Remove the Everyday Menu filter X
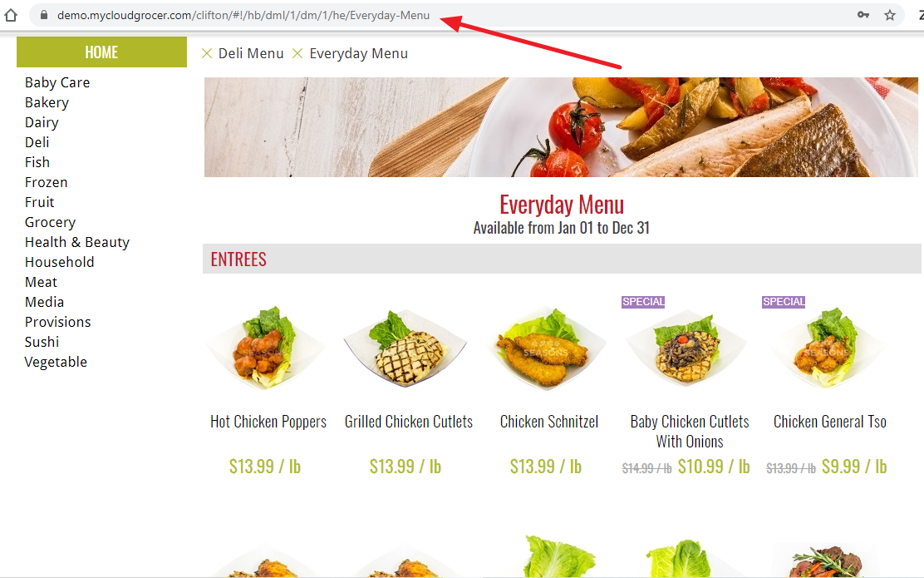The width and height of the screenshot is (924, 578). (297, 54)
